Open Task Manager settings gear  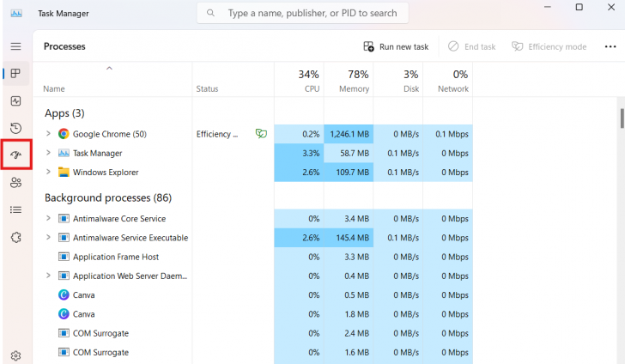click(16, 355)
